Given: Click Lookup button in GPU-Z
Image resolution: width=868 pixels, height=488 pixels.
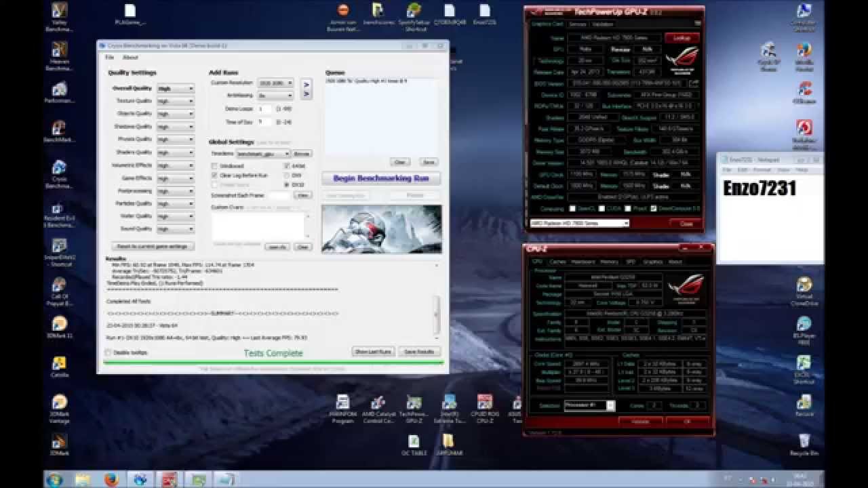Looking at the screenshot, I should tap(682, 38).
